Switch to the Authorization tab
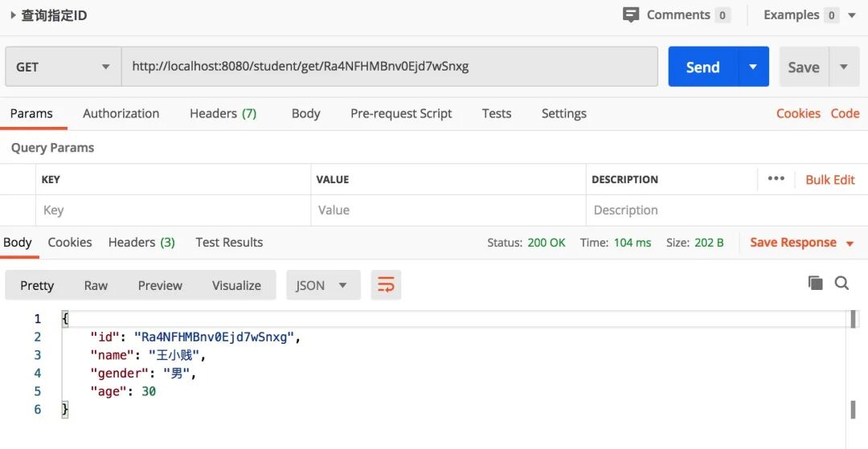Image resolution: width=868 pixels, height=449 pixels. click(x=121, y=113)
